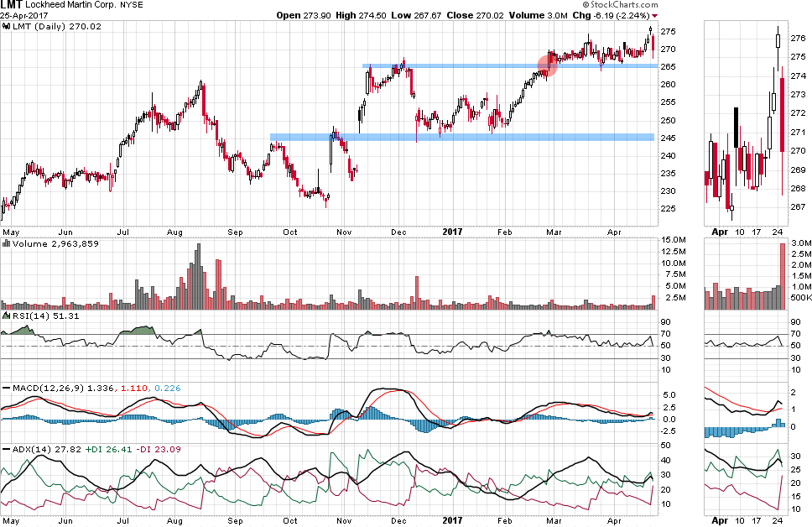Click the blue 0.226 MACD histogram value
Screen dimensions: 812x527
click(x=168, y=389)
